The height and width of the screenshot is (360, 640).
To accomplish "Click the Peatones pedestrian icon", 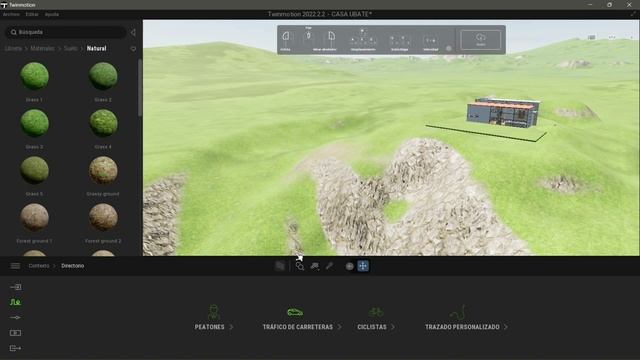I will pos(213,312).
